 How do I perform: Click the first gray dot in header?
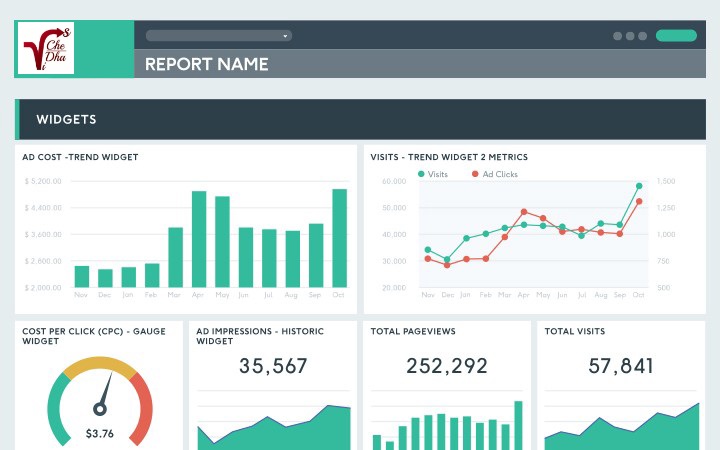617,36
